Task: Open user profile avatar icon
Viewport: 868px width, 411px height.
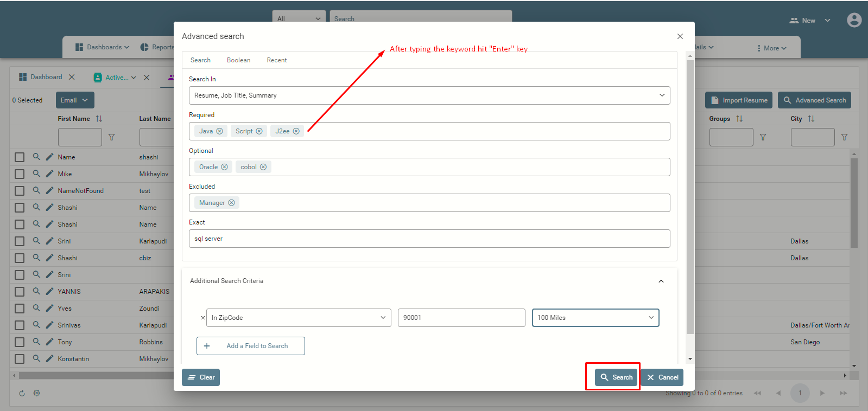Action: pos(854,20)
